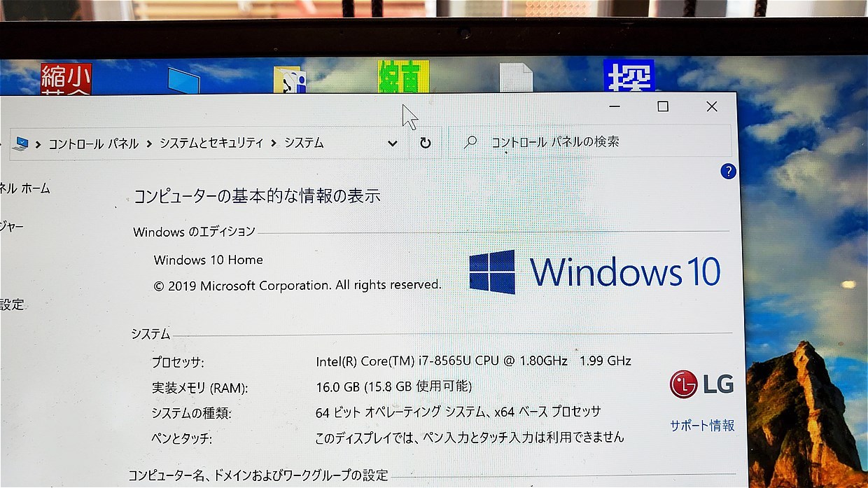Click the ペンとタッチ: label
Viewport: 868px width, 488px height.
(182, 439)
